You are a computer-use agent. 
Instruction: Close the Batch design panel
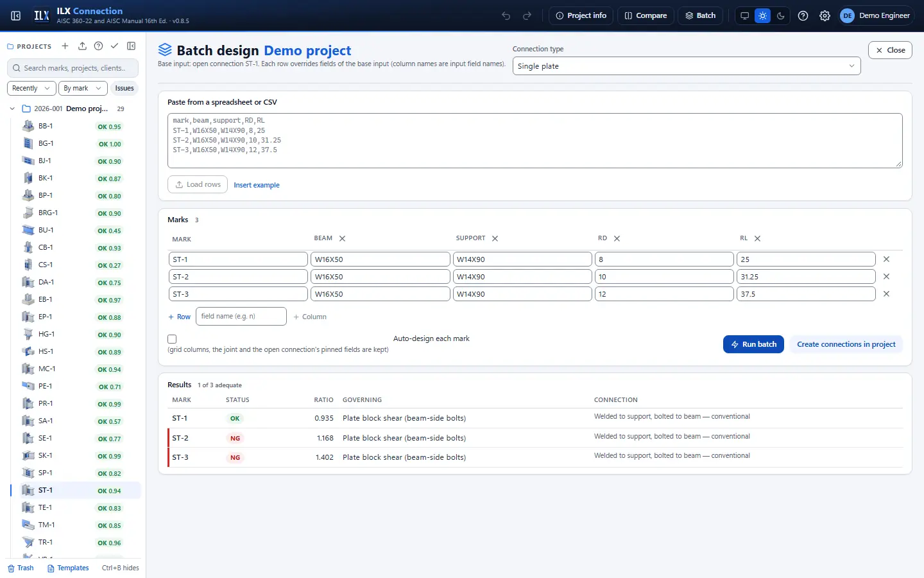click(x=890, y=50)
